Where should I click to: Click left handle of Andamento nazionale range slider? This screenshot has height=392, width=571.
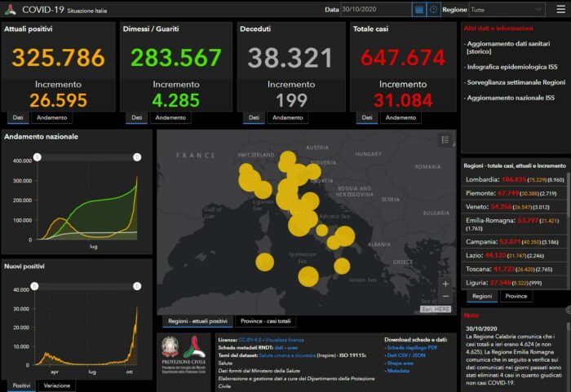(x=37, y=156)
